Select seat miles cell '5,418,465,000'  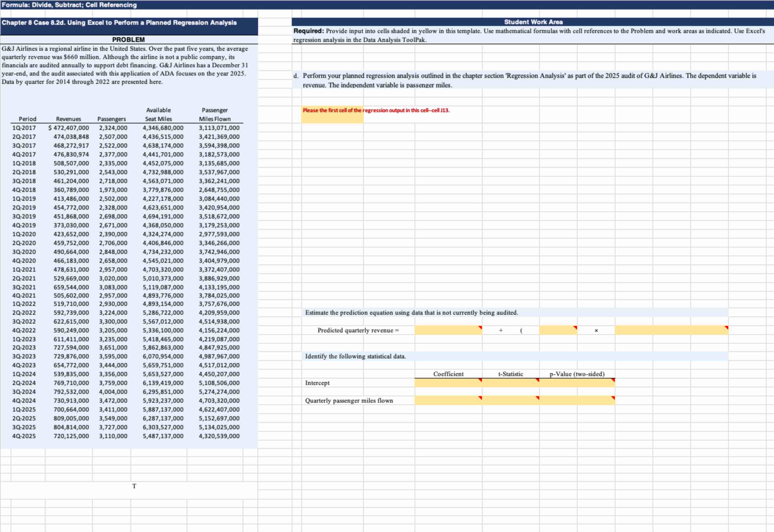[163, 339]
